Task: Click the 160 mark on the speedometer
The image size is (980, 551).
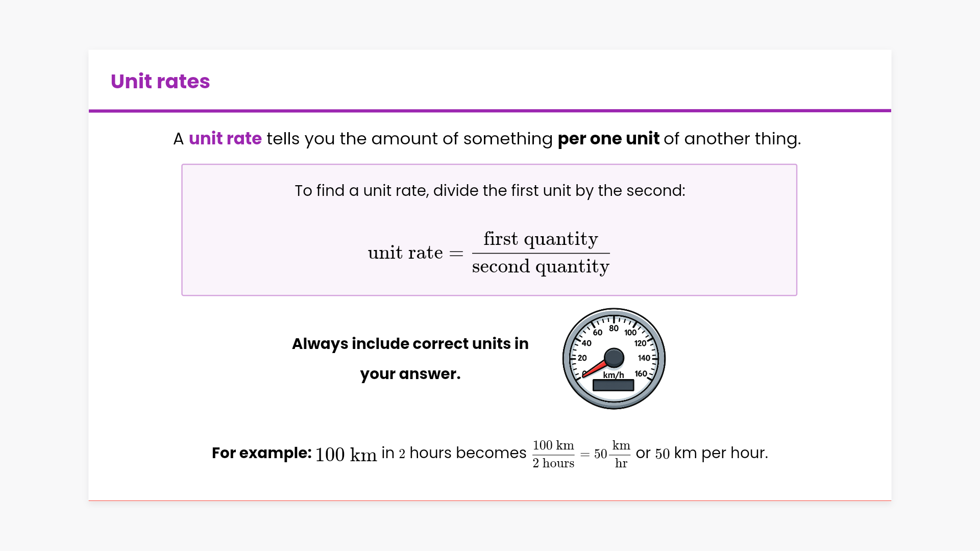Action: tap(641, 373)
